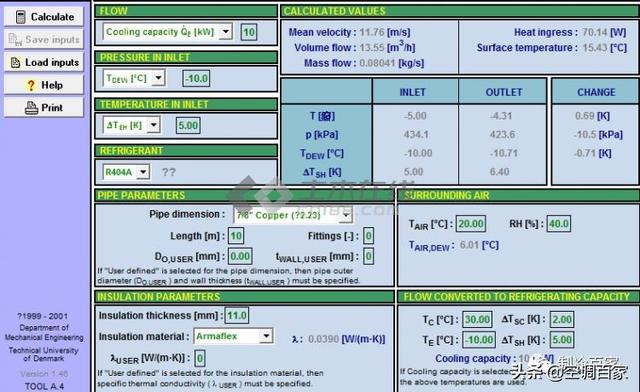The height and width of the screenshot is (392, 640).
Task: Click the TAIR 20.00 input field
Action: coord(471,224)
